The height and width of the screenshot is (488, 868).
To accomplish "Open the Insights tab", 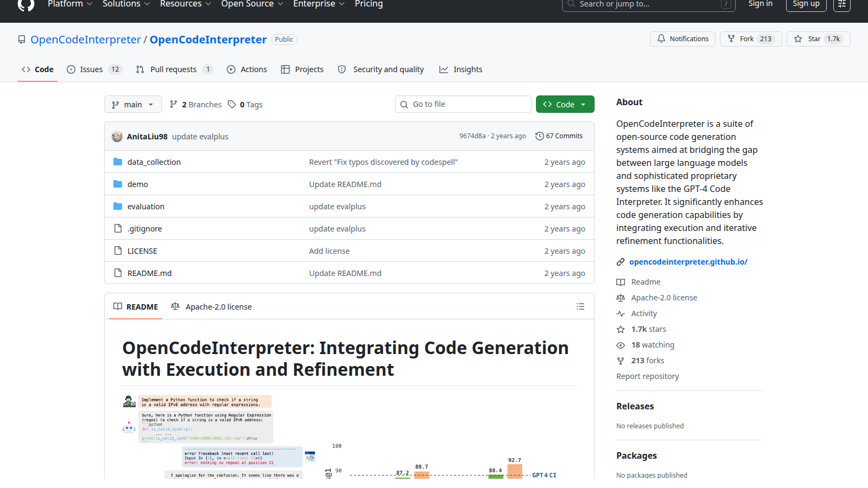I will (461, 69).
